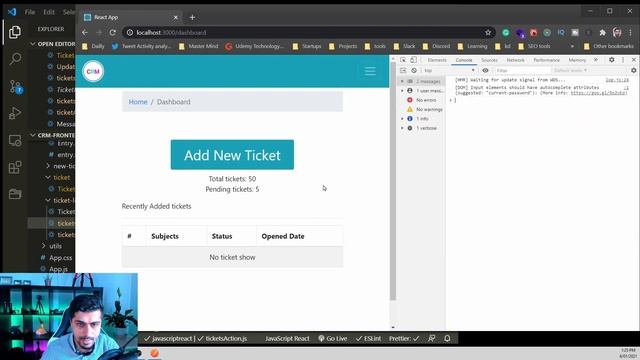Open new browser tab with plus
The width and height of the screenshot is (640, 360).
point(192,17)
